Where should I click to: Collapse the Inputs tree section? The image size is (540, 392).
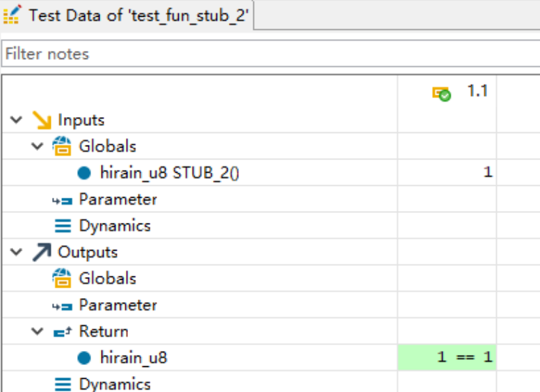[x=17, y=120]
